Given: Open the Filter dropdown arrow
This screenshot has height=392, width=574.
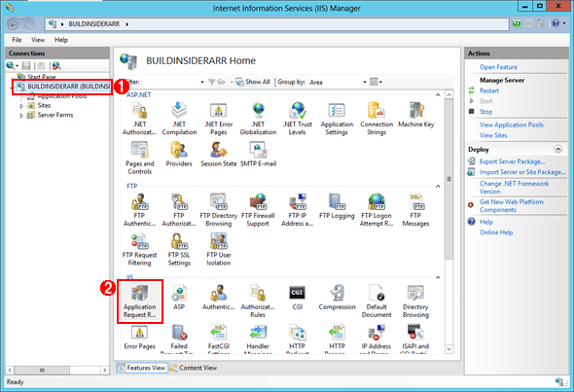Looking at the screenshot, I should [202, 82].
